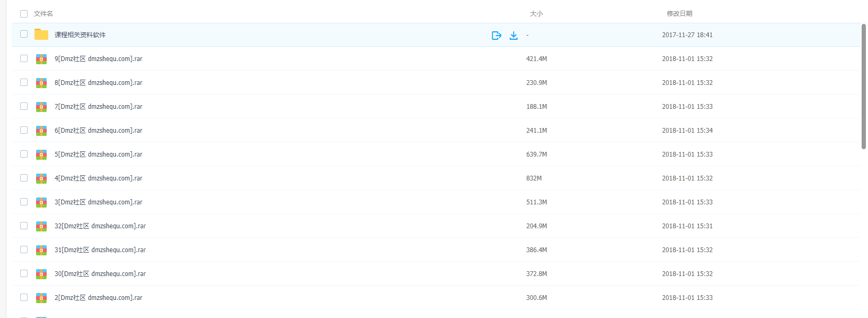The image size is (868, 318).
Task: Click the size value 188.1M
Action: (536, 107)
